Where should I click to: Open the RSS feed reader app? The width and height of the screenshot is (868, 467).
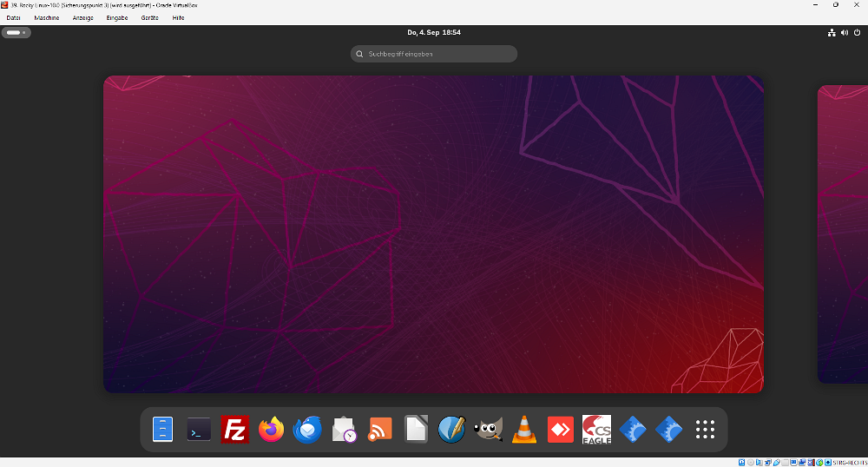(380, 430)
